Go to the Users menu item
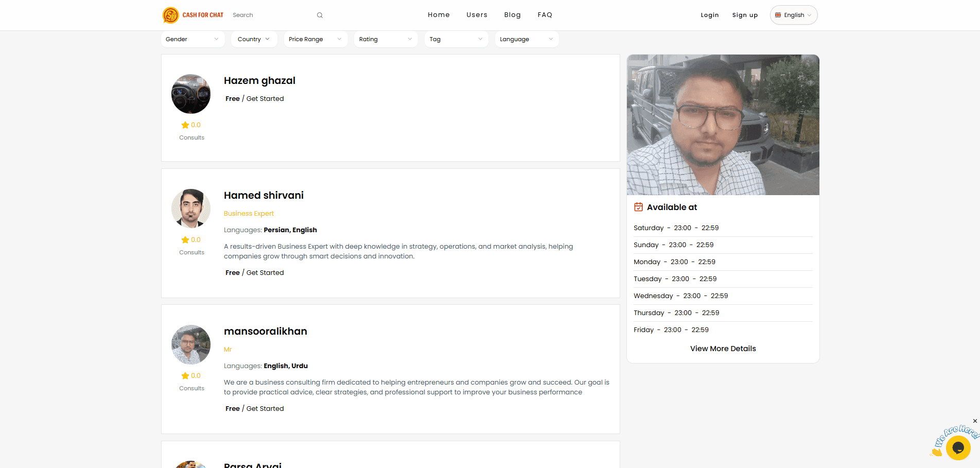 [477, 15]
